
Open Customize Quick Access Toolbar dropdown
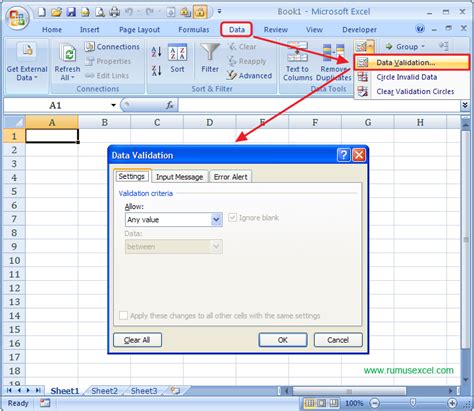[219, 11]
